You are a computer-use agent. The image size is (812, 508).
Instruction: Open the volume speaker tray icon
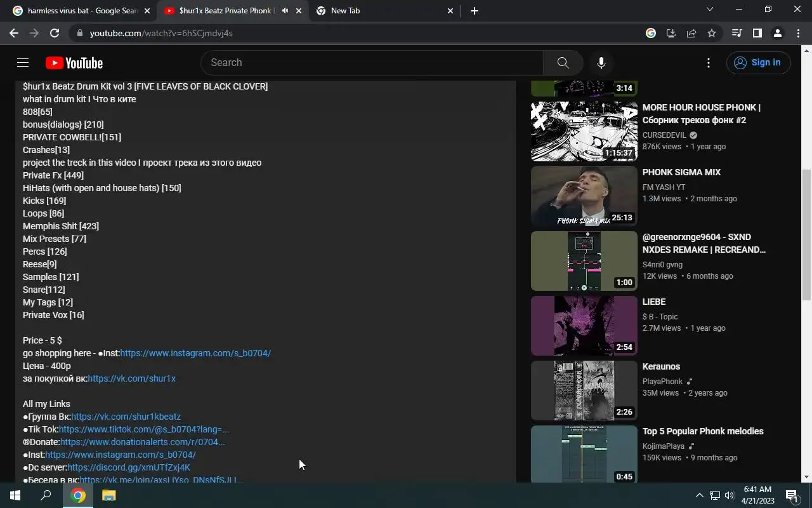click(730, 495)
